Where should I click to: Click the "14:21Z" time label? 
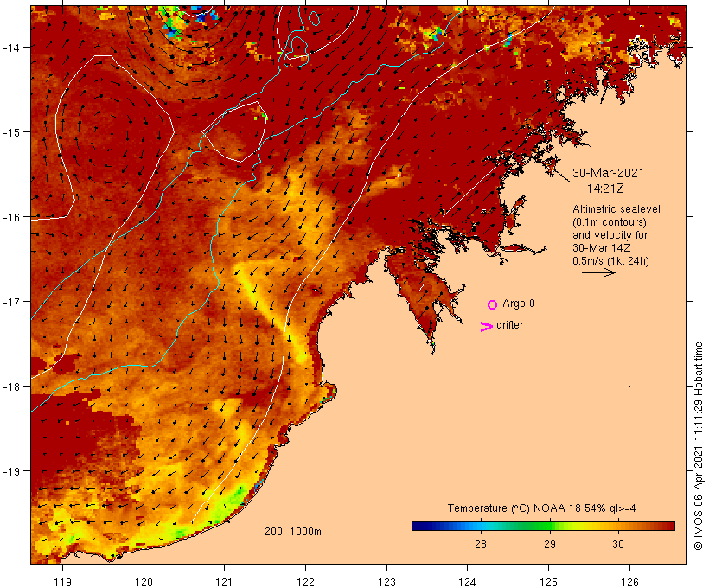click(x=605, y=189)
